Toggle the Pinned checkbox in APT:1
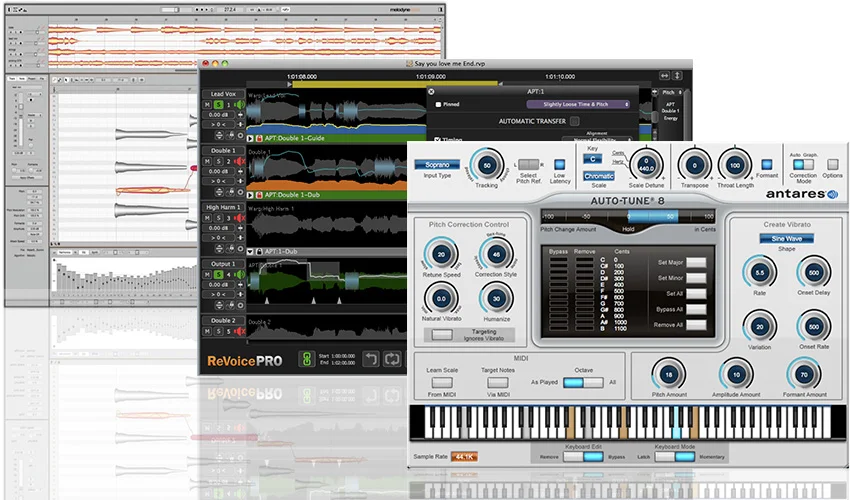Screen dimensions: 850x500 point(438,105)
